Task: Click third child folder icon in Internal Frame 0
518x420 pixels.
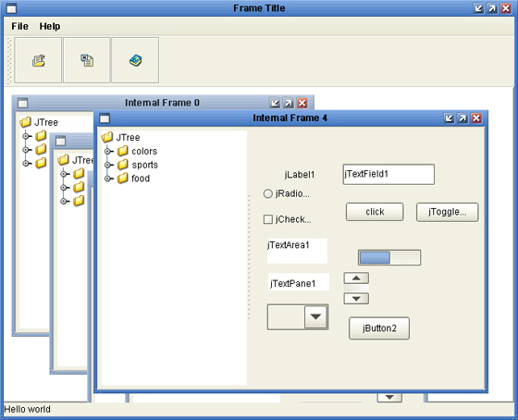Action: point(41,163)
